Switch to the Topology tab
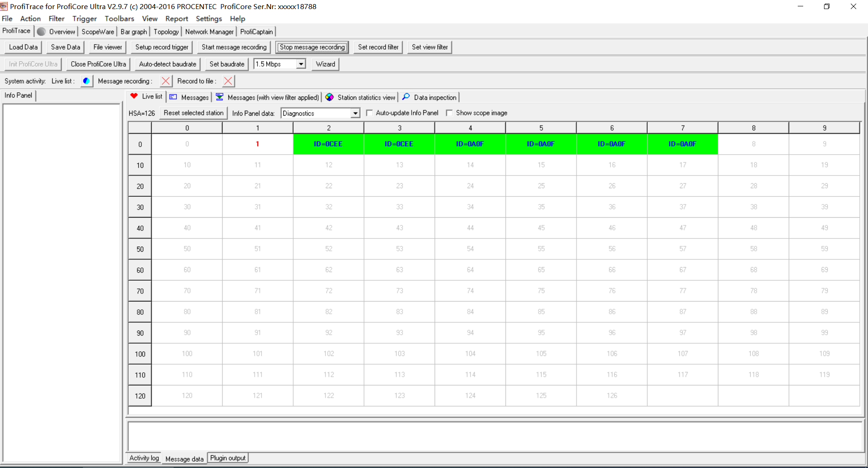Screen dimensions: 868x468 click(x=166, y=32)
